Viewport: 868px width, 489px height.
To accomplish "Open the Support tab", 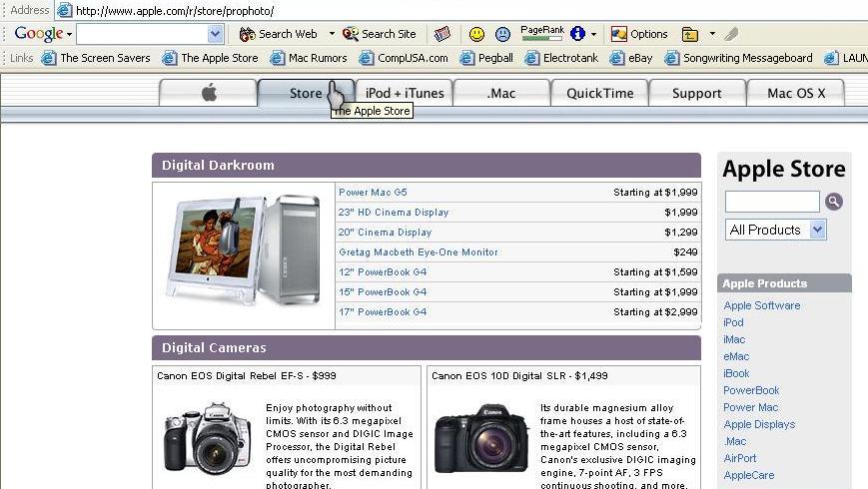I will click(697, 93).
